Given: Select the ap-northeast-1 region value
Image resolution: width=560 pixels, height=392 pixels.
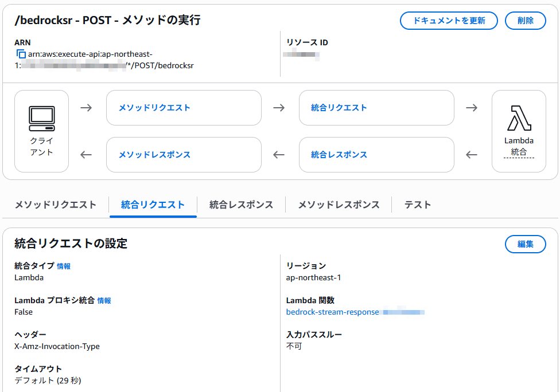Looking at the screenshot, I should (314, 277).
